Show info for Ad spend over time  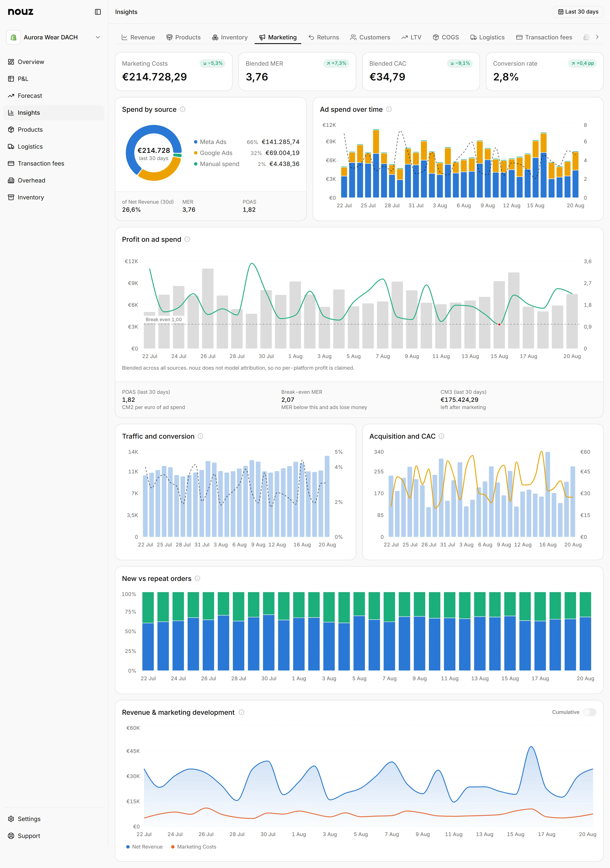(x=389, y=110)
